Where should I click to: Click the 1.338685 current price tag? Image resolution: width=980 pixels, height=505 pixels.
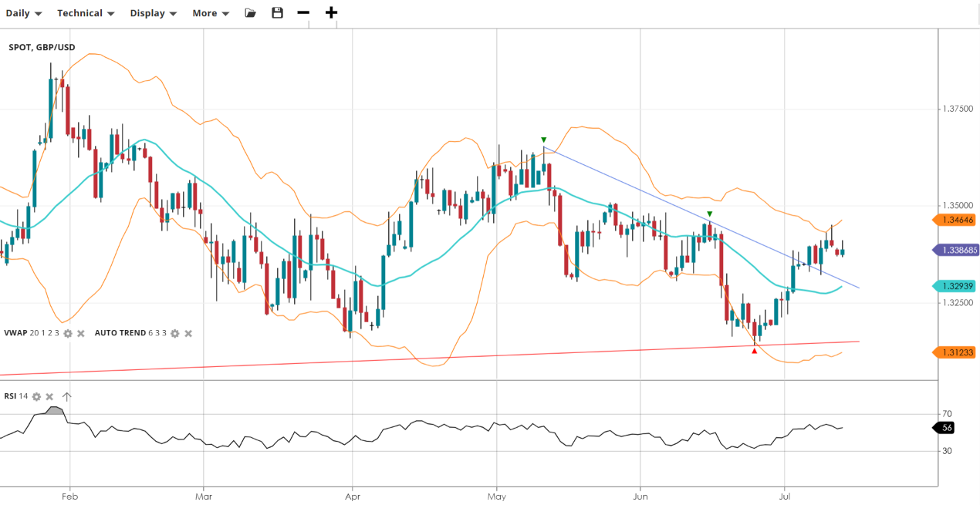coord(955,250)
